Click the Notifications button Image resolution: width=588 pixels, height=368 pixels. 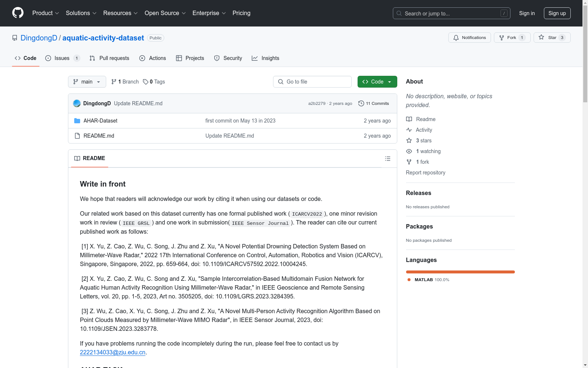[x=470, y=38]
